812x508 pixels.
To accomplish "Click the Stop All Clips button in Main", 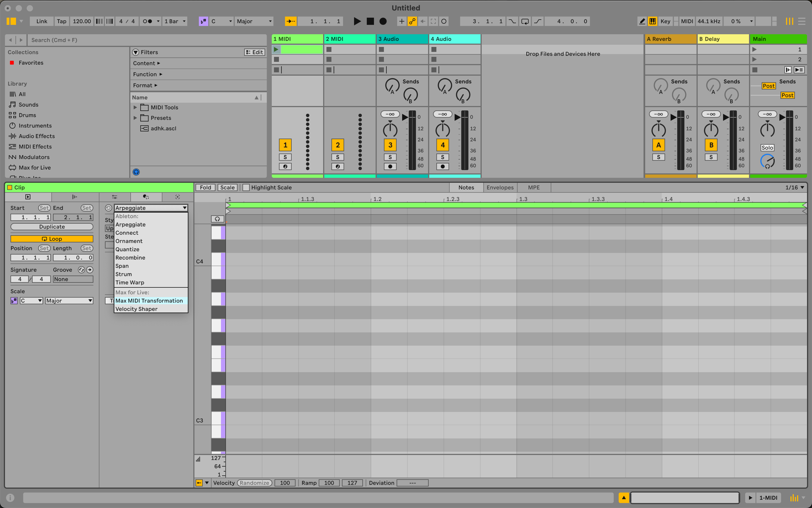I will point(755,70).
